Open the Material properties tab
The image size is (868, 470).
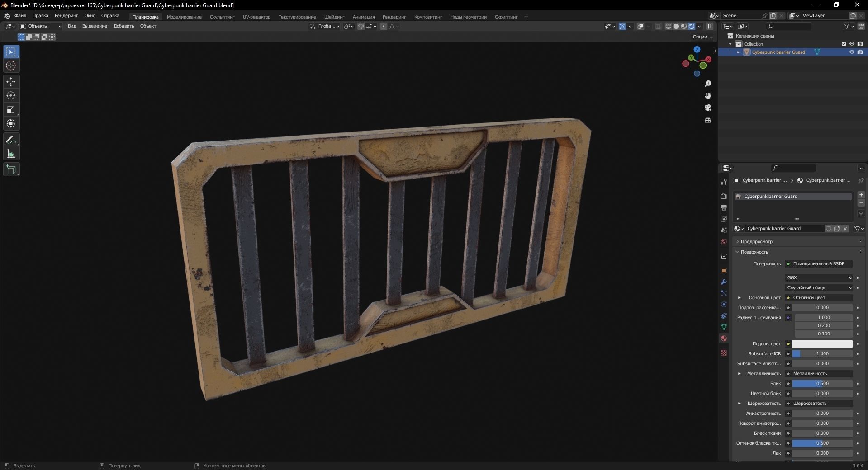point(724,338)
